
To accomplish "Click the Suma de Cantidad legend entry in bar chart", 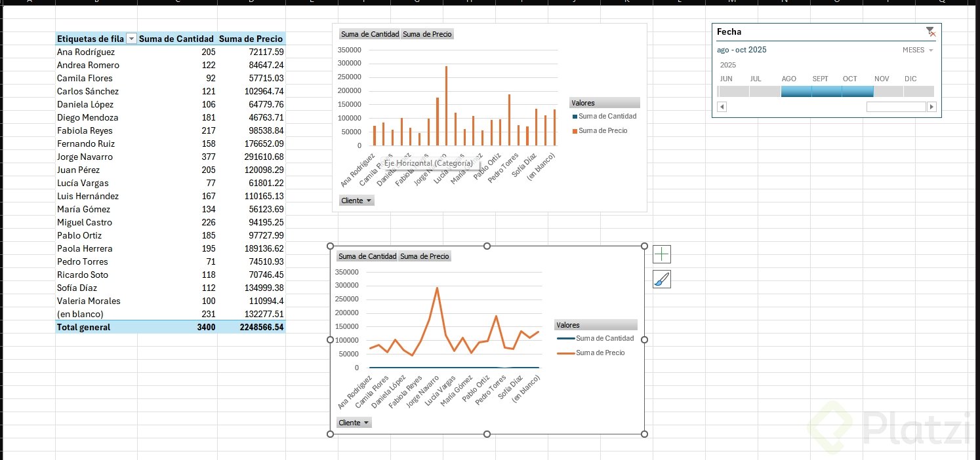I will click(604, 116).
